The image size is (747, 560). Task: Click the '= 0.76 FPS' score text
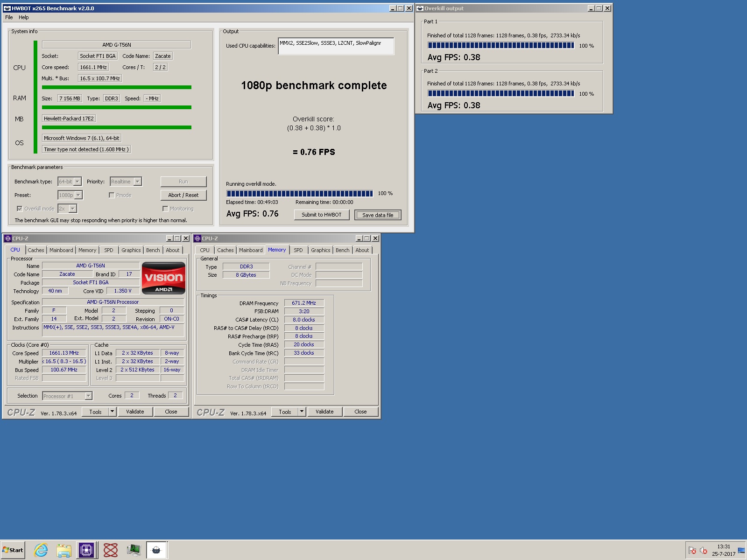314,152
